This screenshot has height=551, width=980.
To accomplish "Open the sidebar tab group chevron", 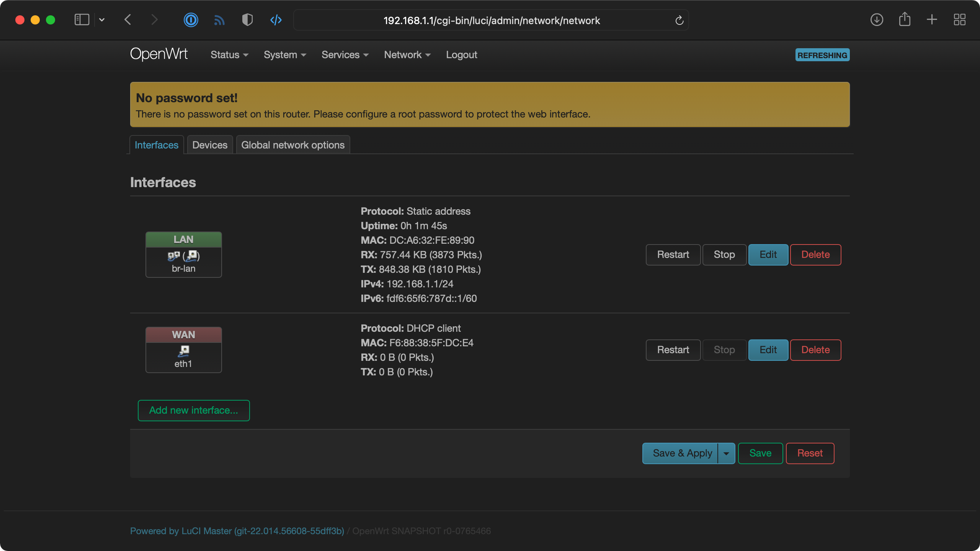I will click(102, 20).
